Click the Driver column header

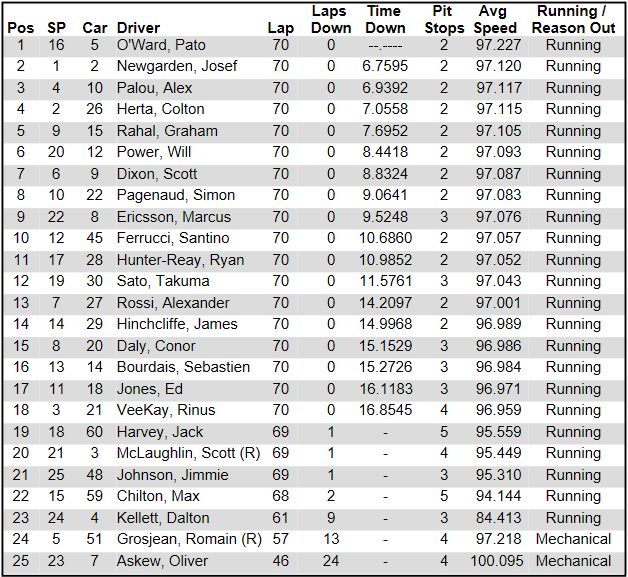138,27
